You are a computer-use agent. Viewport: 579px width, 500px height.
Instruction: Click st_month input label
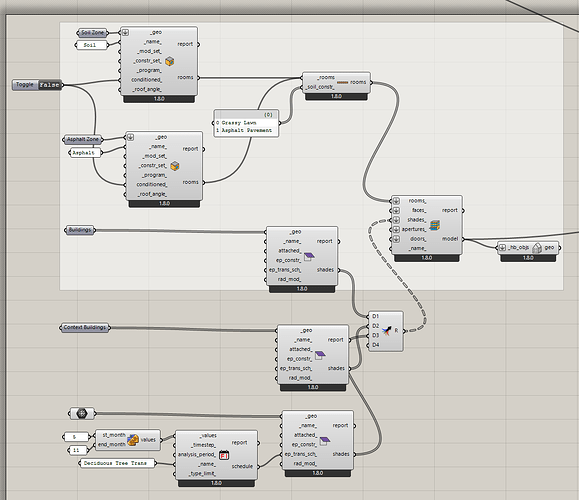[114, 435]
